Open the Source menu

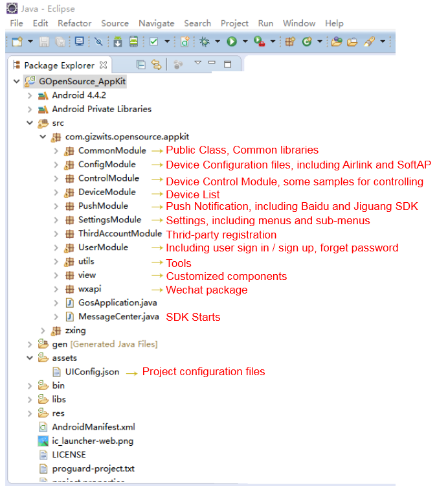click(115, 23)
